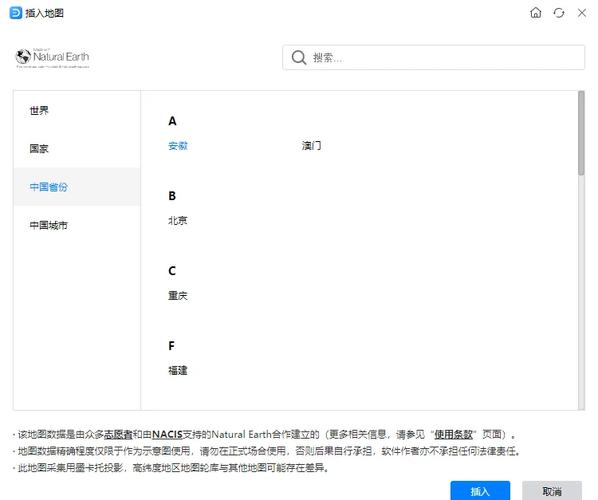This screenshot has height=500, width=598.
Task: Select 福建 under the F heading
Action: click(x=178, y=370)
